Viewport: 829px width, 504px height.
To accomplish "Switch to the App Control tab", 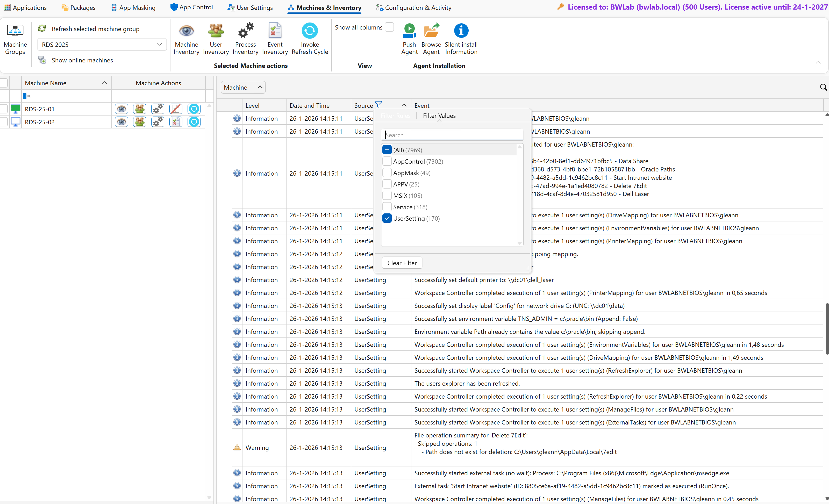I will coord(192,8).
